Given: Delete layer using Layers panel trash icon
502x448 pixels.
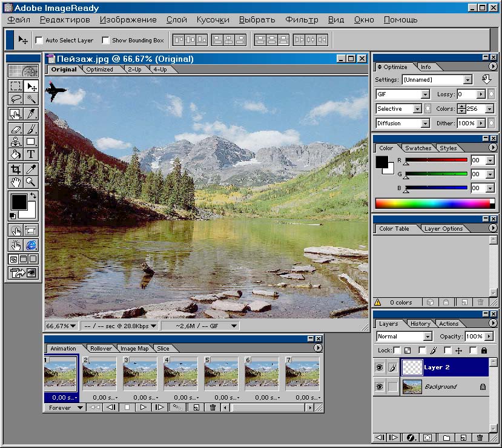Looking at the screenshot, I should pyautogui.click(x=480, y=437).
